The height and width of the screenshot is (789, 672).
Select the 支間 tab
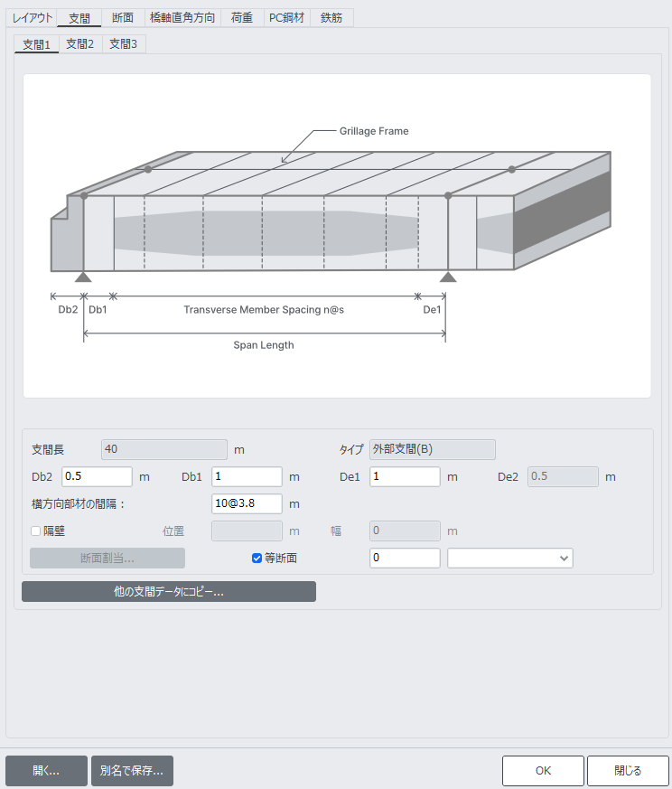(x=79, y=18)
